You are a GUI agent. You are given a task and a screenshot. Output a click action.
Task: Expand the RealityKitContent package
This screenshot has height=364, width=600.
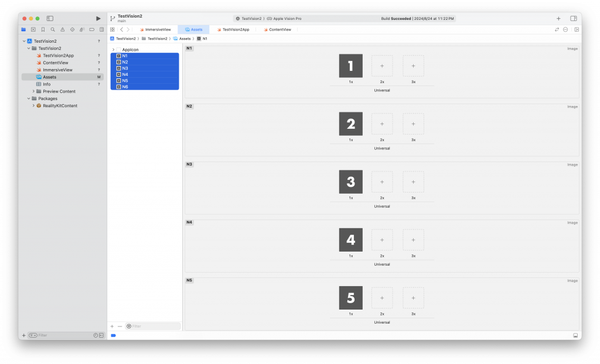pyautogui.click(x=33, y=105)
